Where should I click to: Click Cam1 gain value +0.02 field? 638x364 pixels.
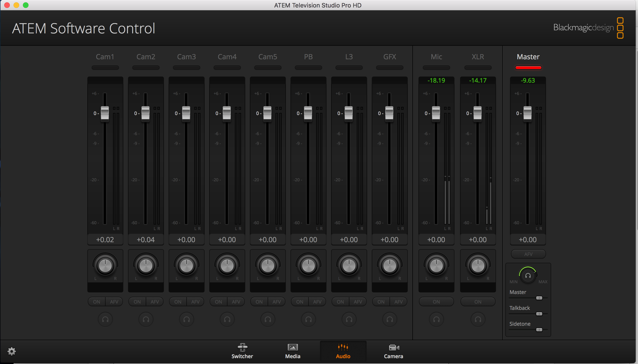click(x=105, y=240)
